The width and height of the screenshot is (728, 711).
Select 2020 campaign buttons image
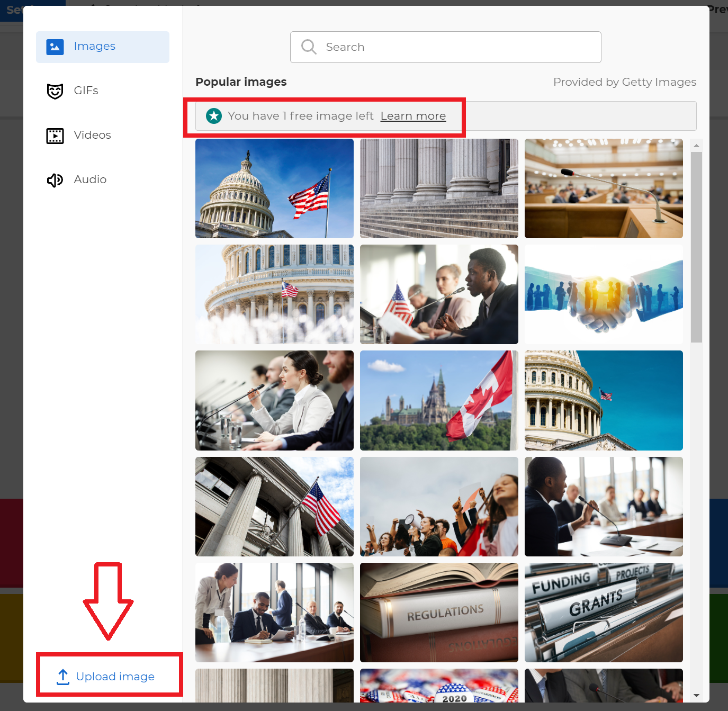[x=439, y=686]
